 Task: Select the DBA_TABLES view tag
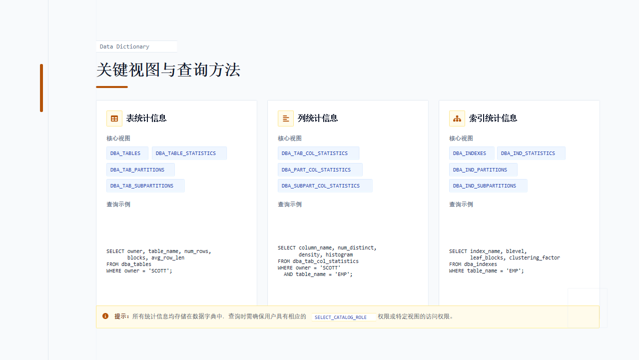(127, 153)
